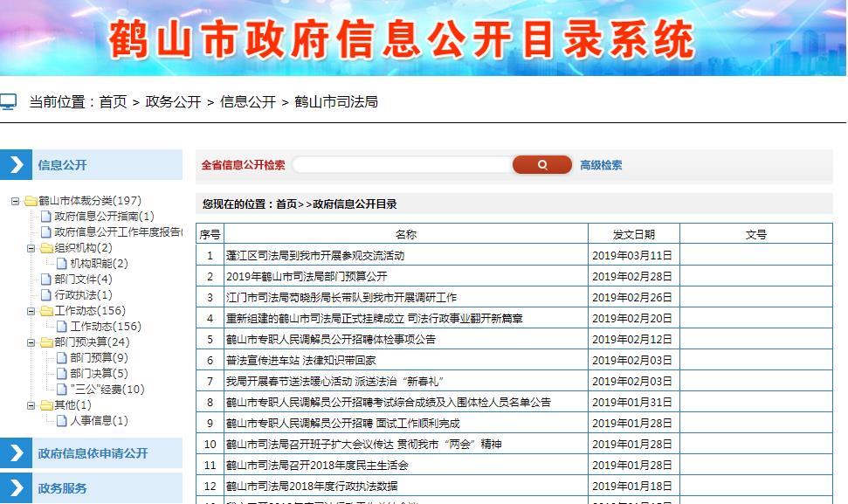The height and width of the screenshot is (504, 848).
Task: Open 高级检索 advanced search link
Action: (x=601, y=165)
